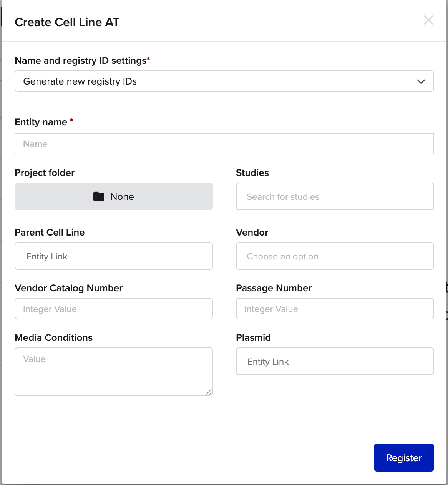Click the Create Cell Line AT title
Image resolution: width=448 pixels, height=485 pixels.
tap(67, 22)
